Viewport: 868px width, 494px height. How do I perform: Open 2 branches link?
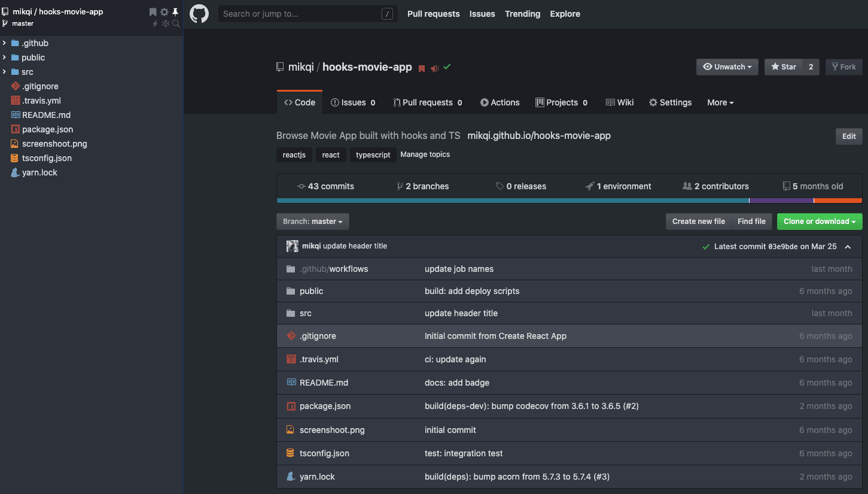[x=423, y=186]
